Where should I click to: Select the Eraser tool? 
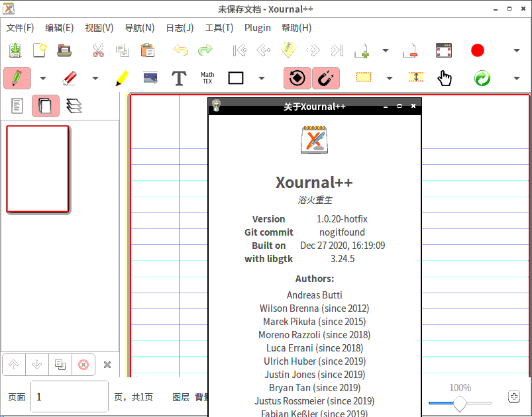(x=70, y=78)
